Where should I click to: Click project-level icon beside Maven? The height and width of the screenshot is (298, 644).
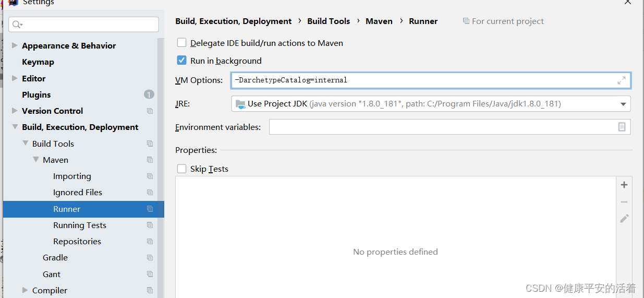point(150,160)
